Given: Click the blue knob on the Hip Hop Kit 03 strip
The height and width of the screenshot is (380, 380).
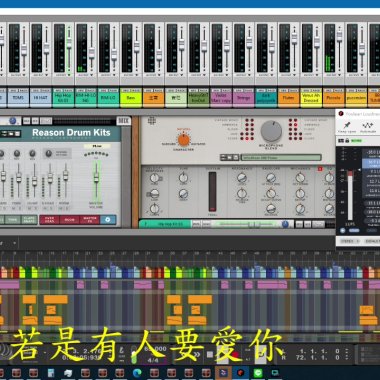Looking at the screenshot, I should pyautogui.click(x=285, y=224).
